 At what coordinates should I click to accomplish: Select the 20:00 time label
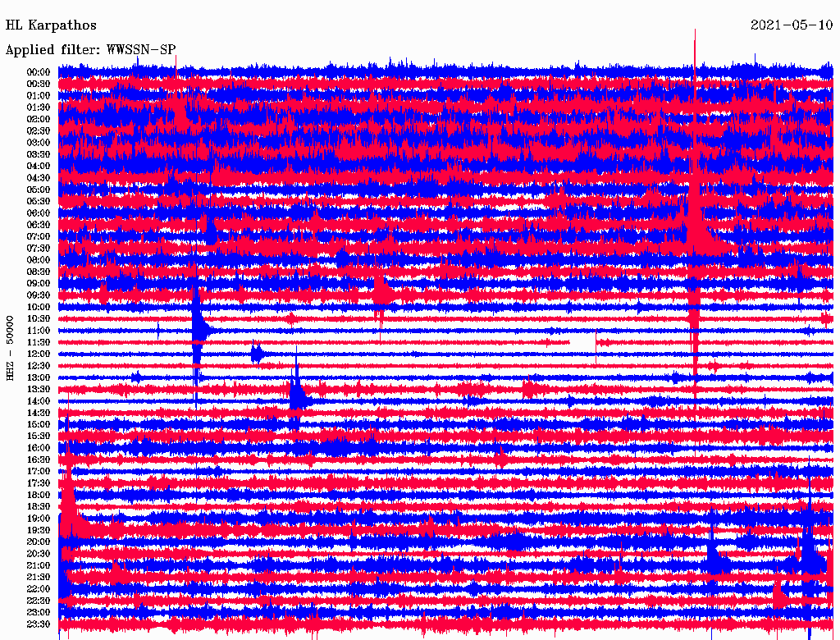coord(39,542)
